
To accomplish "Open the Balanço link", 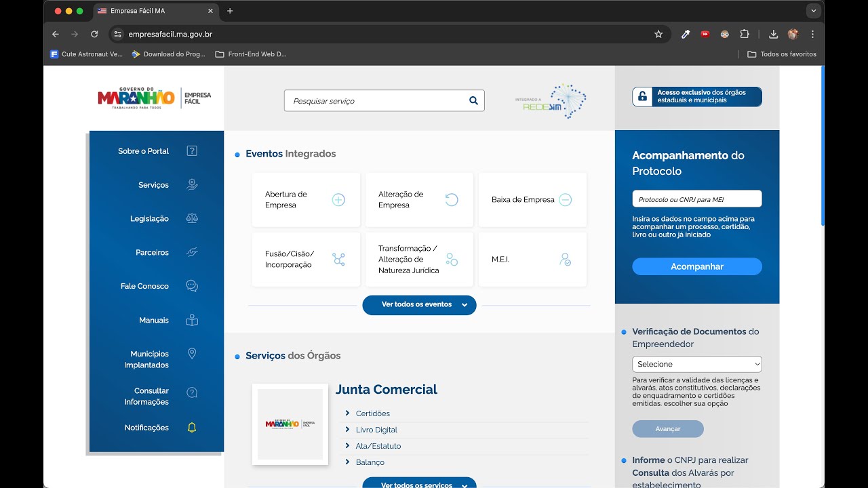I will (370, 462).
